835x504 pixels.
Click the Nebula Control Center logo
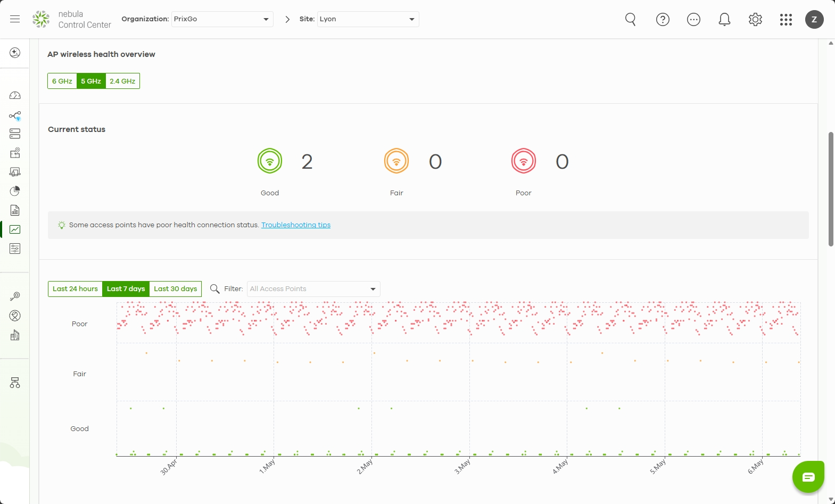(x=71, y=19)
